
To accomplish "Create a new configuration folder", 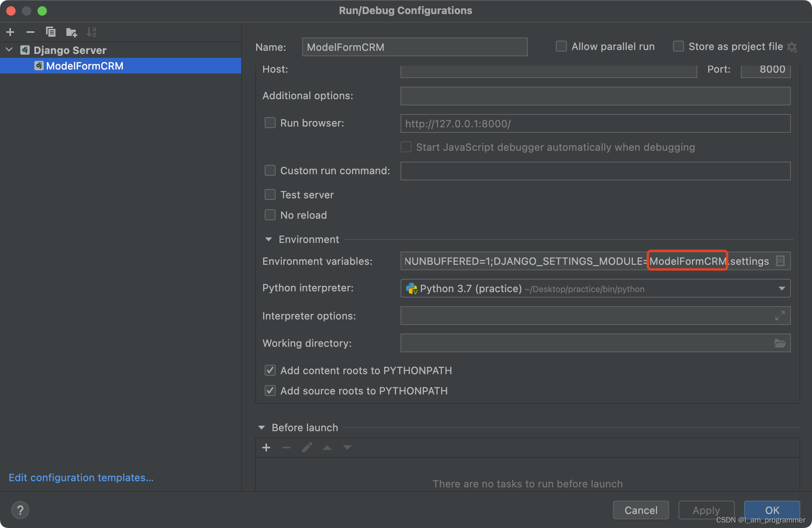I will pos(71,32).
